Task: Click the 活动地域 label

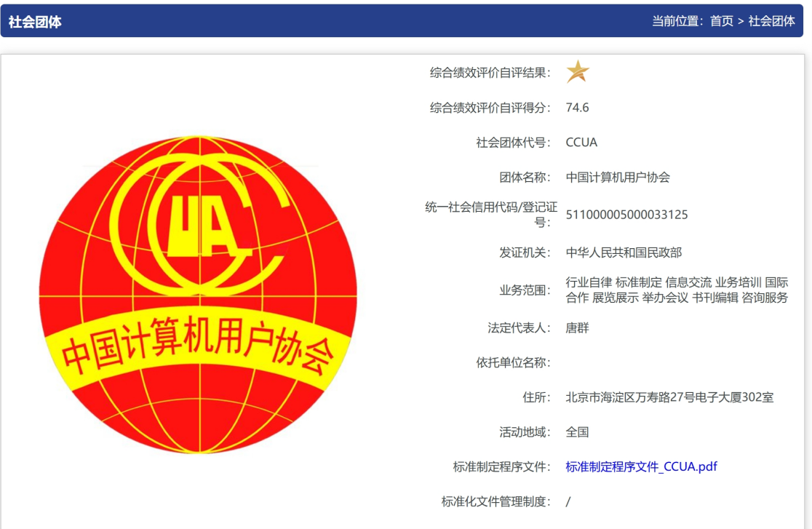Action: pos(525,432)
